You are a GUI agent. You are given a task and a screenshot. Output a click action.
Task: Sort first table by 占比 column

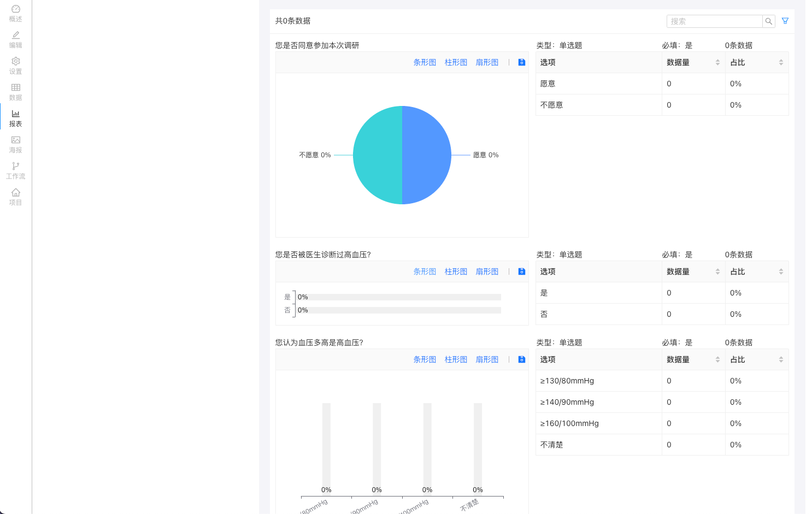(x=781, y=63)
